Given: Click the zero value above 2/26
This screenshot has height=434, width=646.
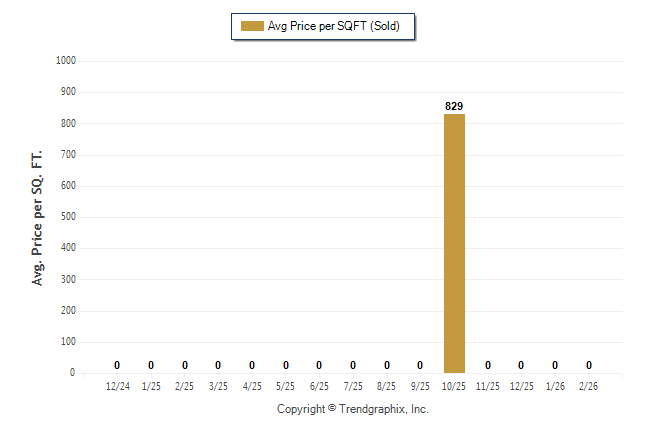Looking at the screenshot, I should coord(589,365).
